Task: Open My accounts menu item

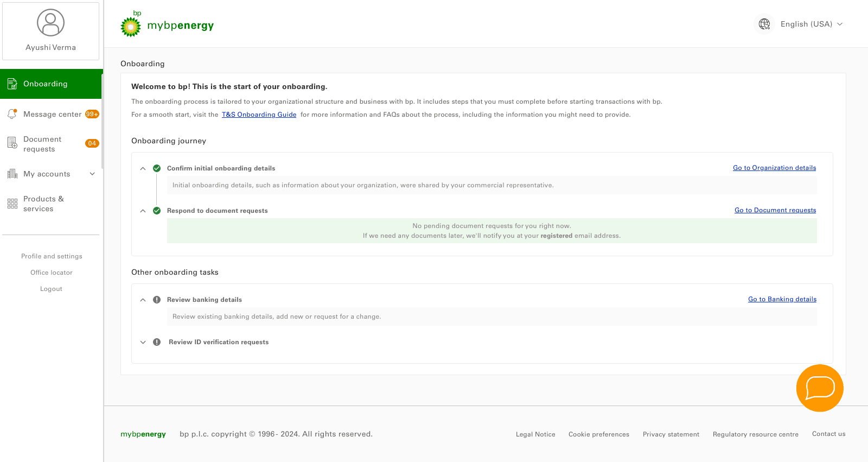Action: click(x=47, y=174)
